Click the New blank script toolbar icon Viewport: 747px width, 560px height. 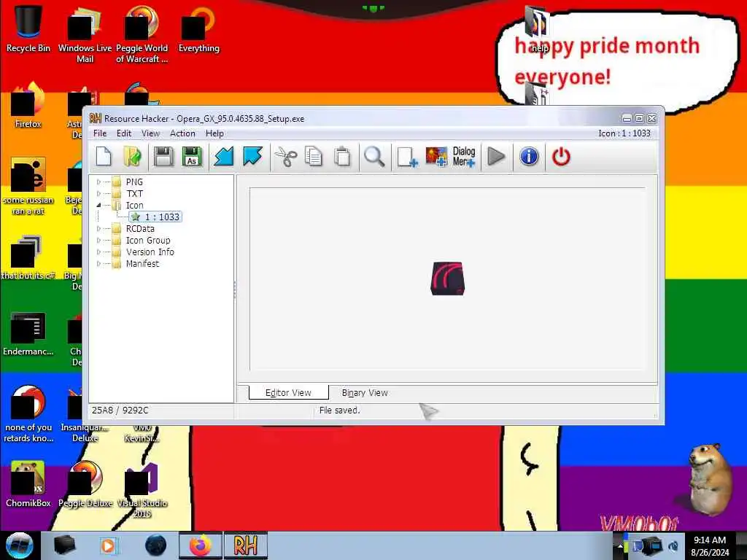click(x=104, y=157)
